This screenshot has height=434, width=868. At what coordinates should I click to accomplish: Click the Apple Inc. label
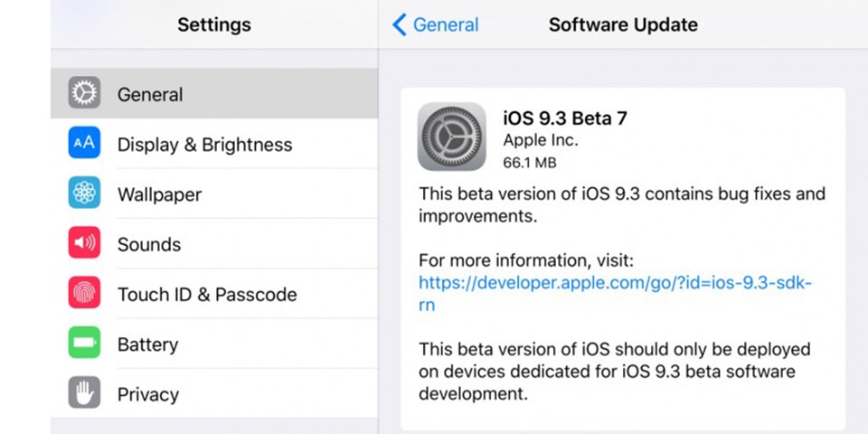(x=541, y=141)
